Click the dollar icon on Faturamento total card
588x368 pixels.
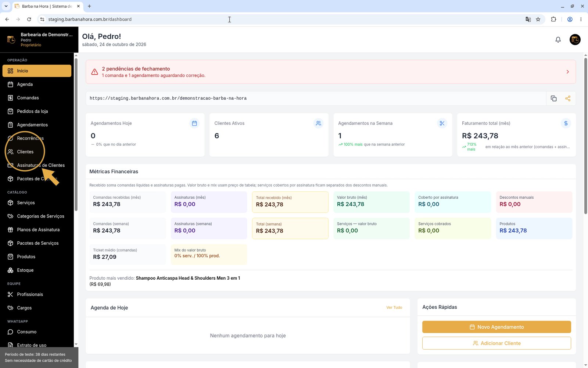point(566,123)
